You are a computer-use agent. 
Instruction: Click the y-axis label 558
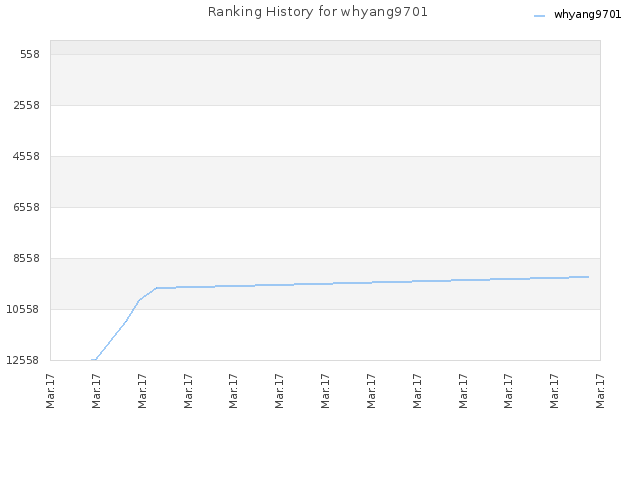click(x=30, y=54)
